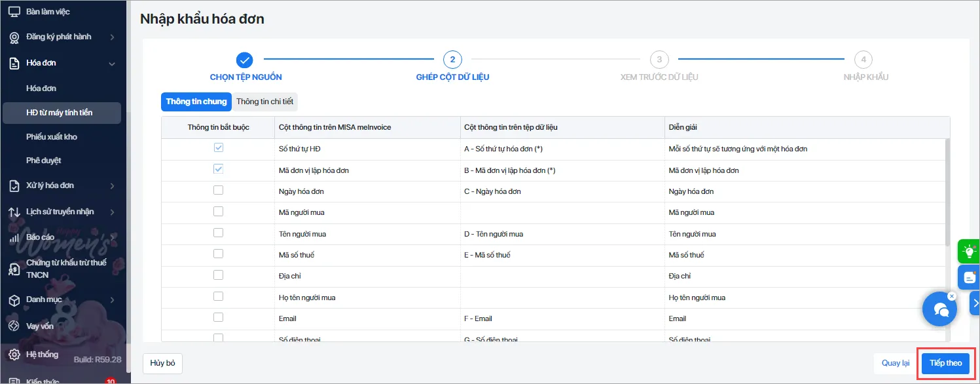Click the Lịch sử truyền nhận arrows icon
The width and height of the screenshot is (980, 384).
click(14, 212)
